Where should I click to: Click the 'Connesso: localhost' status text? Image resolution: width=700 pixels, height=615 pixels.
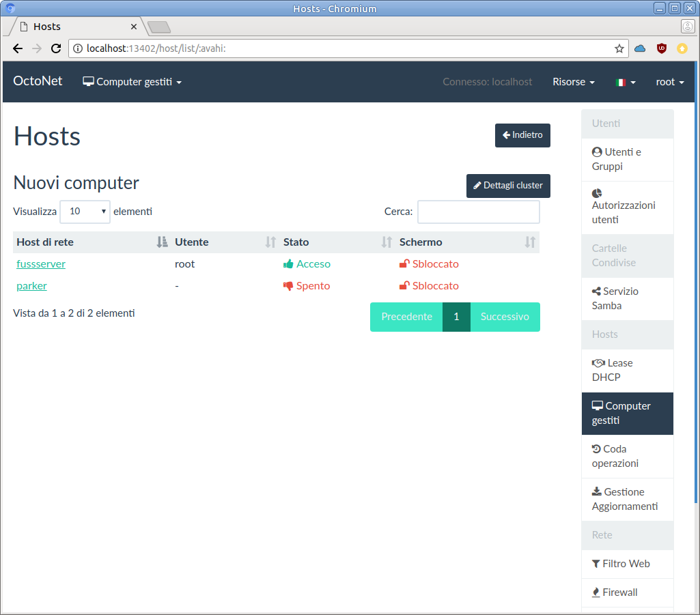[x=488, y=82]
